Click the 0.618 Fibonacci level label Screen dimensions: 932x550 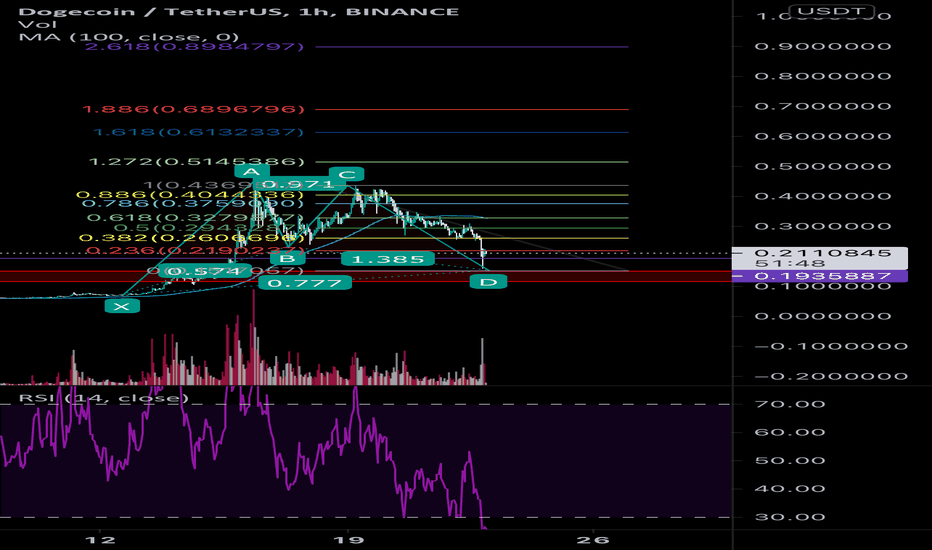click(196, 218)
